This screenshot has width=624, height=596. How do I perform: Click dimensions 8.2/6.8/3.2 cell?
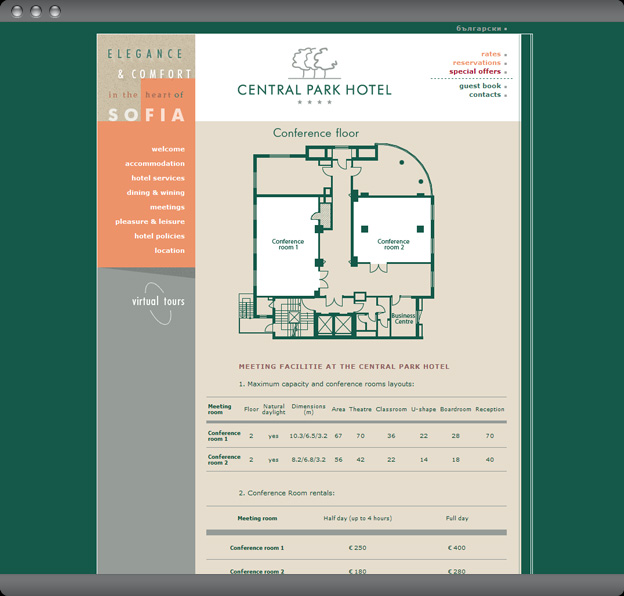[x=308, y=460]
